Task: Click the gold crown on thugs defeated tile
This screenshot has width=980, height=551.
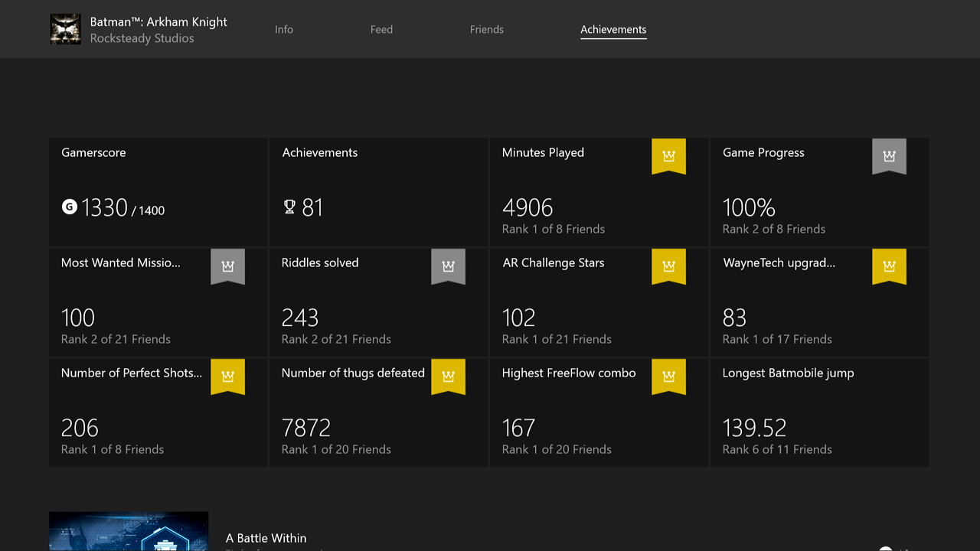Action: click(x=448, y=376)
